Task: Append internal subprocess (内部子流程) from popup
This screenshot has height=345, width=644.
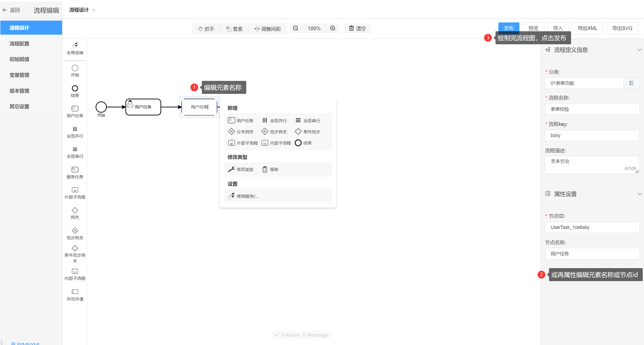Action: [x=276, y=143]
